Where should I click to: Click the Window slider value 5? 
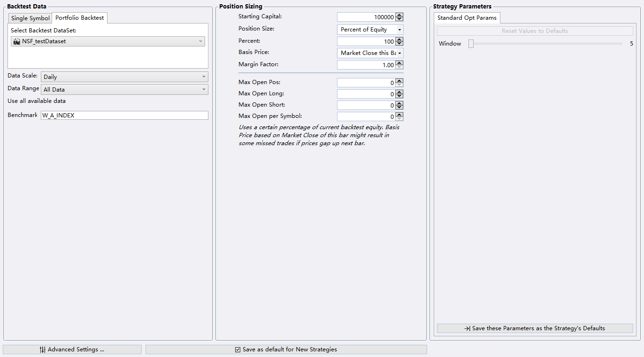pyautogui.click(x=631, y=44)
